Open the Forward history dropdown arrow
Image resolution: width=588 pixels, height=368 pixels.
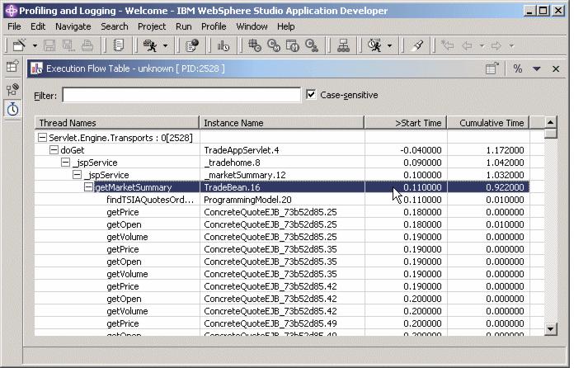(511, 46)
